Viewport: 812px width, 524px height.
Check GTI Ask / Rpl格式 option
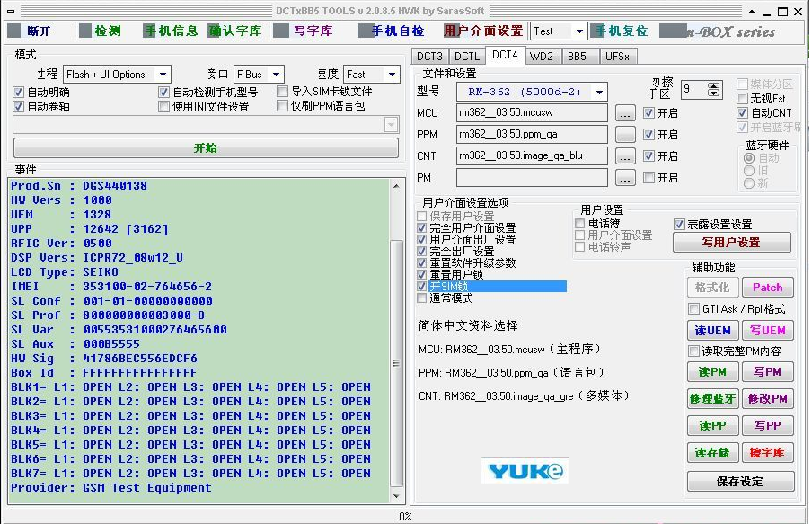coord(694,309)
